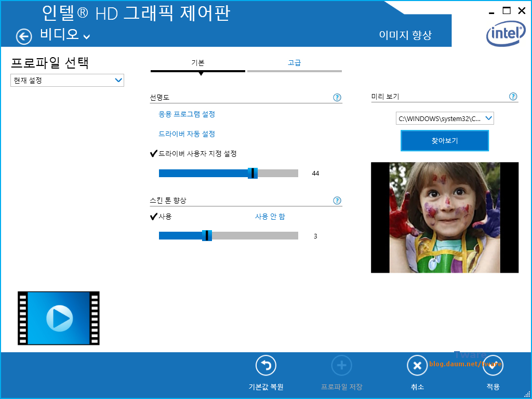532x399 pixels.
Task: Click the 찾아보기 browse button
Action: click(445, 140)
